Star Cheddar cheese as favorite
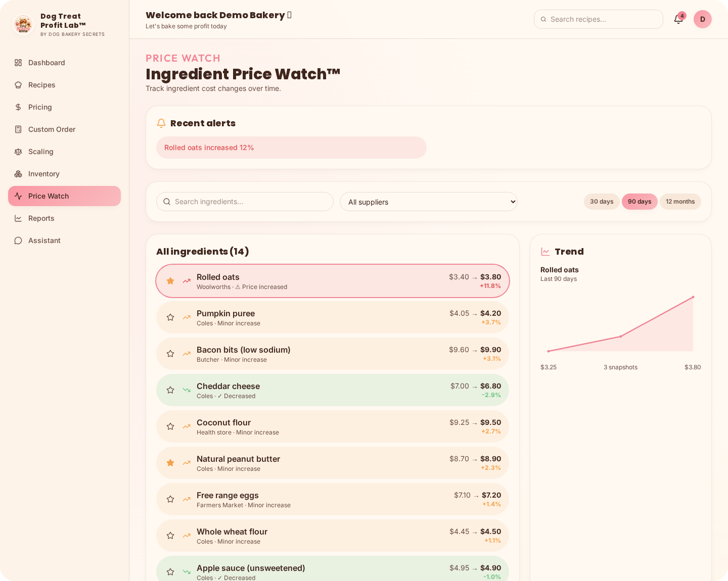Screen dimensions: 728x581 (x=170, y=390)
